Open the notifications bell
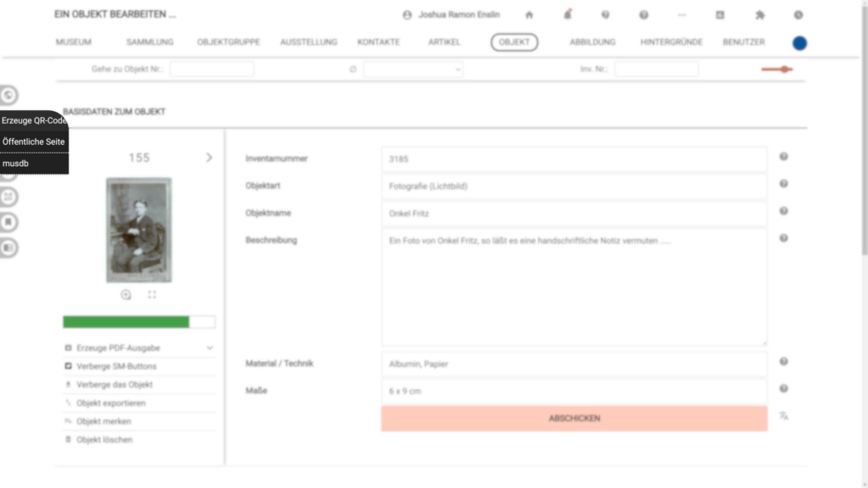 [567, 14]
